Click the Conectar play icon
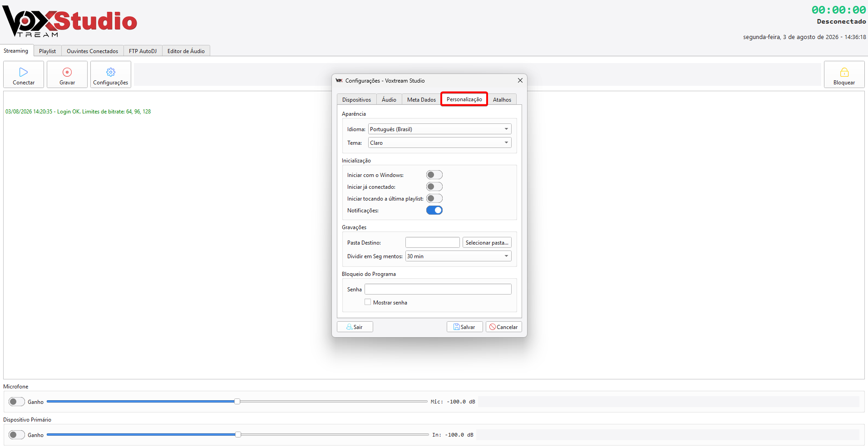868x447 pixels. point(24,72)
